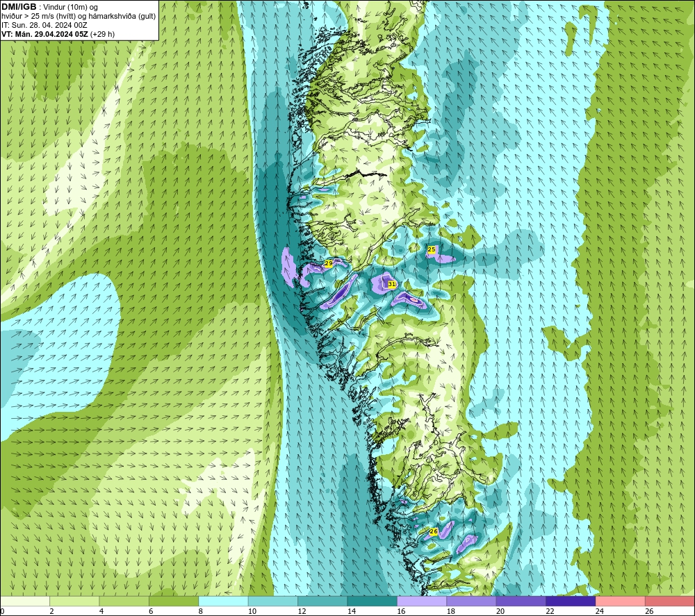Click legend scale number 24
The width and height of the screenshot is (695, 616).
(x=600, y=611)
